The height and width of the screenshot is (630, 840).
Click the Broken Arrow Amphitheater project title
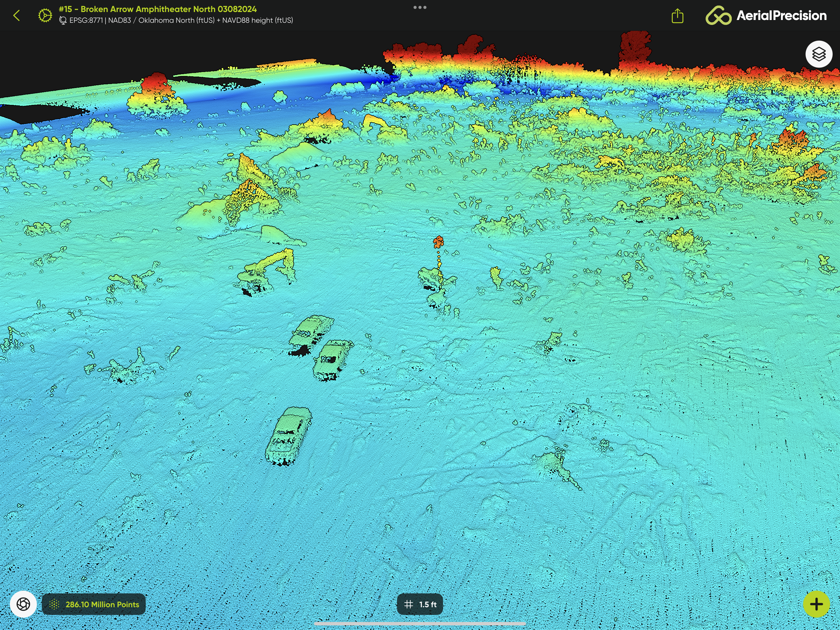pos(158,9)
